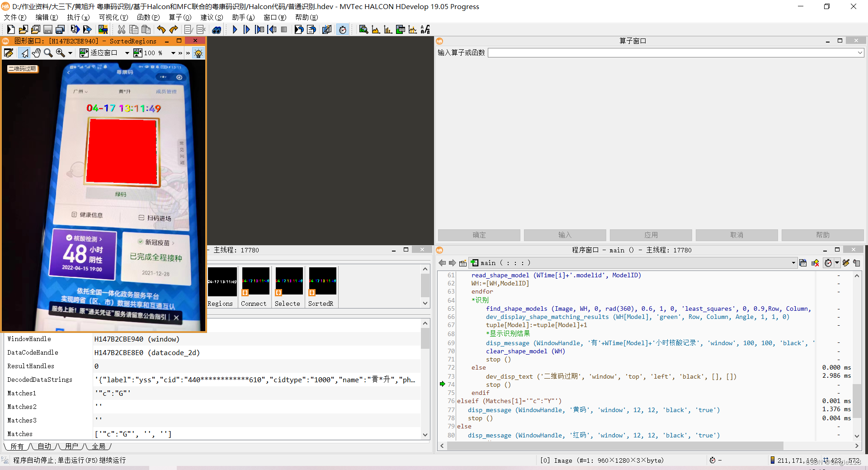Screen dimensions: 868x470
Task: Open the OCR training file browser icon
Action: (x=425, y=29)
